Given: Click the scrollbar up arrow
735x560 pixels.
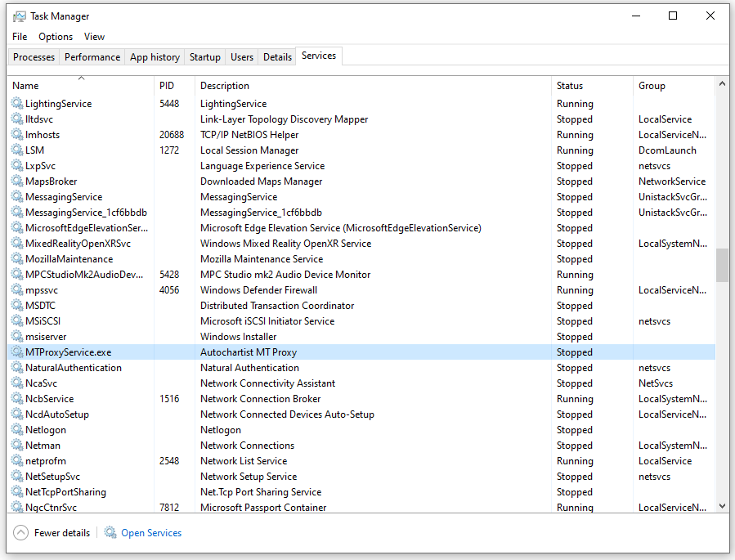Looking at the screenshot, I should tap(722, 84).
